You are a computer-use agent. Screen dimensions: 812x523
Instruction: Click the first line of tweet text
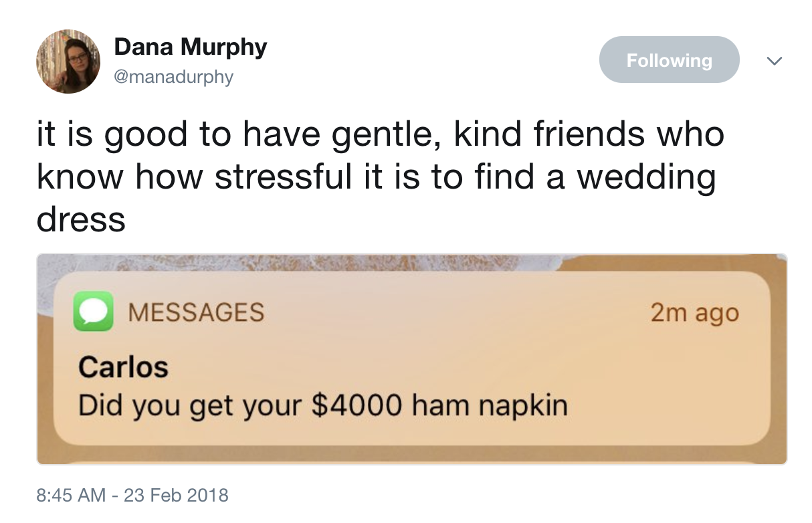(x=380, y=134)
